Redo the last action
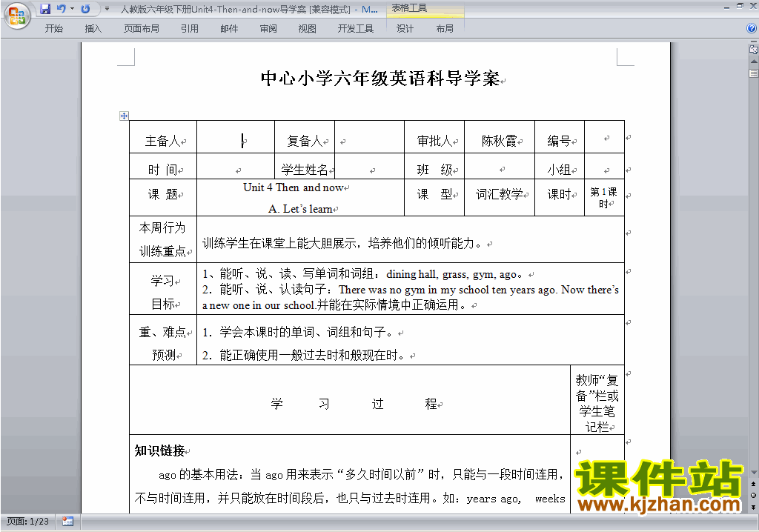 [85, 9]
